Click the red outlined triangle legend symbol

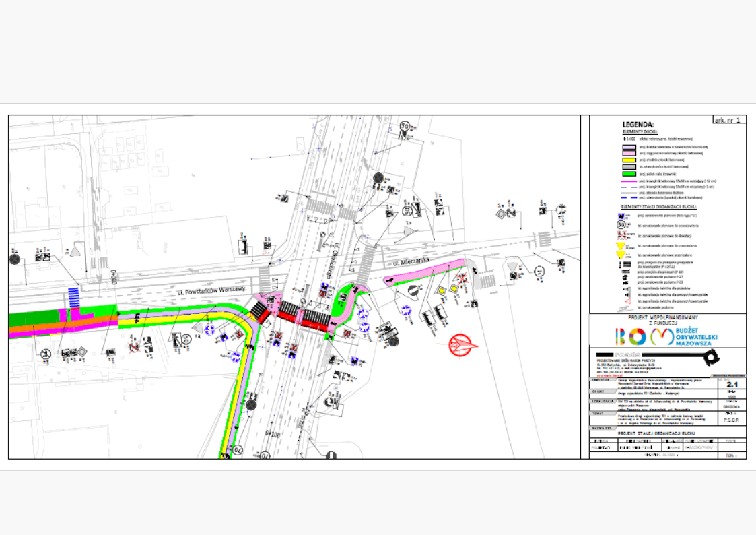click(x=627, y=301)
